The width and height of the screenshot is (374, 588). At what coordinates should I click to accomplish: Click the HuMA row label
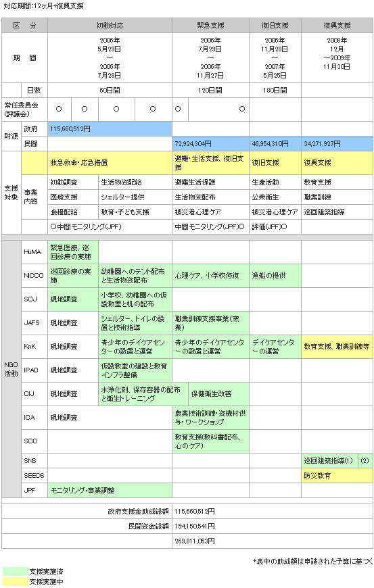[x=34, y=252]
